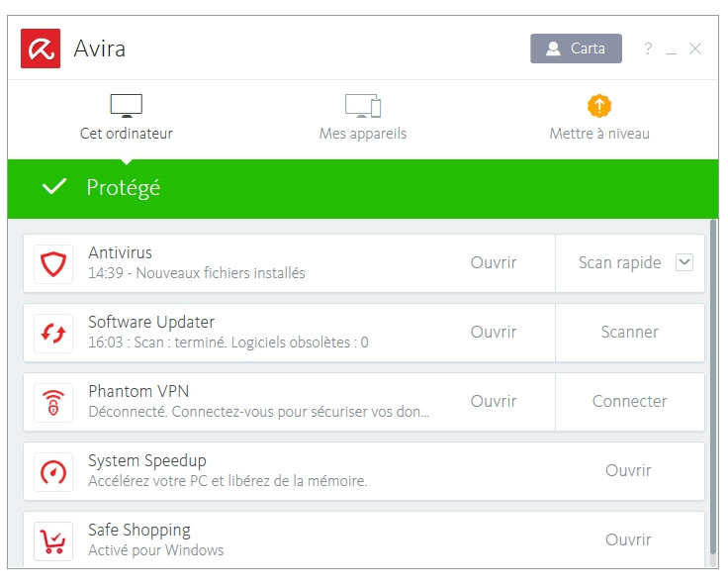The width and height of the screenshot is (728, 587).
Task: Click the Antivirus shield icon
Action: coord(52,263)
